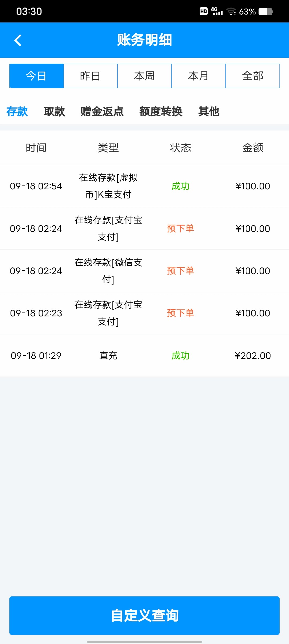
Task: Show records for 本周
Action: tap(144, 76)
